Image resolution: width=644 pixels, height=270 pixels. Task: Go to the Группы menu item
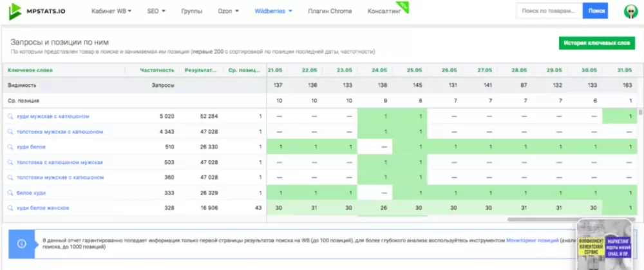[x=192, y=12]
